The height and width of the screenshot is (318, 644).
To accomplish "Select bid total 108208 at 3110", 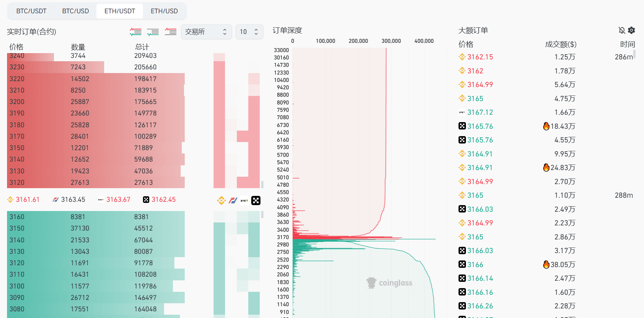I will click(145, 274).
